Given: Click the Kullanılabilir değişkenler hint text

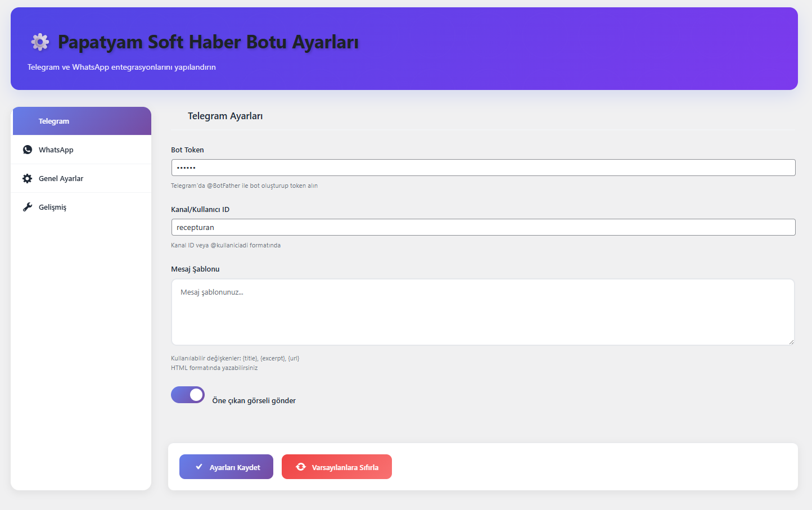Looking at the screenshot, I should click(x=235, y=358).
